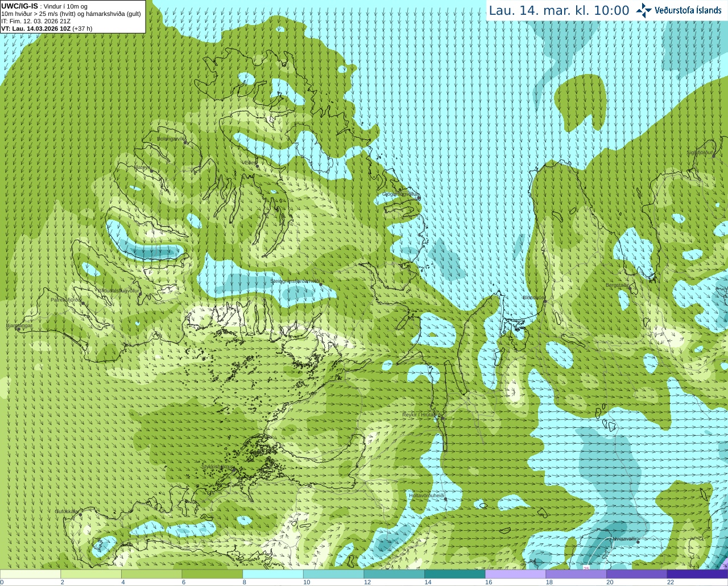
Task: Click the 'UWC/IG-IS : Vindur í 10m og' title line
Action: [44, 6]
